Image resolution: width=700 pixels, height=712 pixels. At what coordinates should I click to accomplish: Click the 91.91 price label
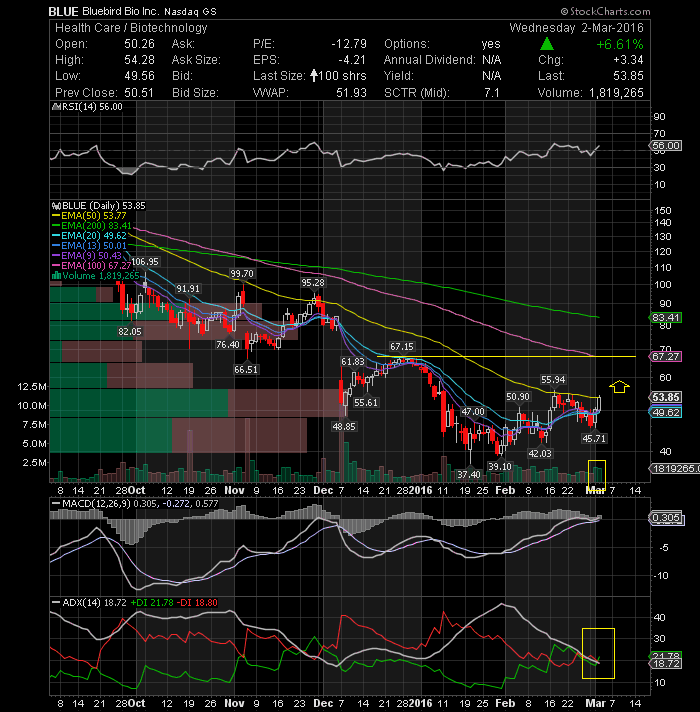(188, 289)
